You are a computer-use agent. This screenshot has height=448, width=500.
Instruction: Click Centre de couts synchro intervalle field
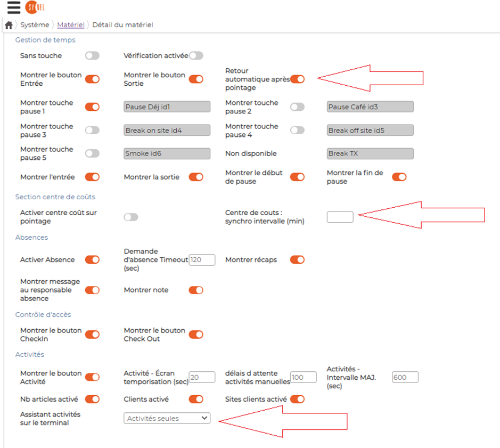(x=340, y=217)
